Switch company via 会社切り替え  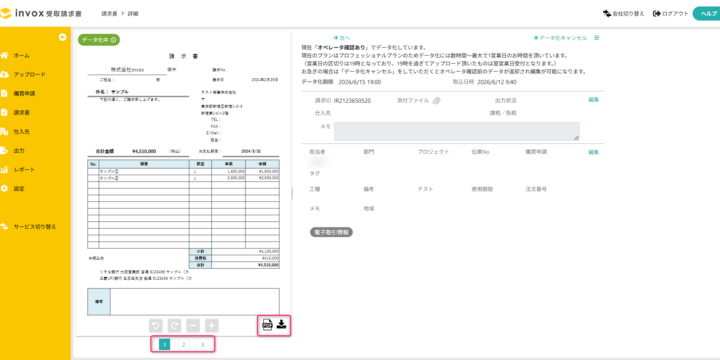[625, 14]
